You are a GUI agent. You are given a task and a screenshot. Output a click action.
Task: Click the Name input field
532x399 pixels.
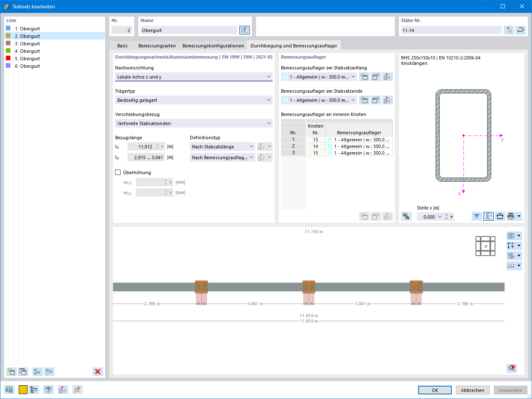189,30
